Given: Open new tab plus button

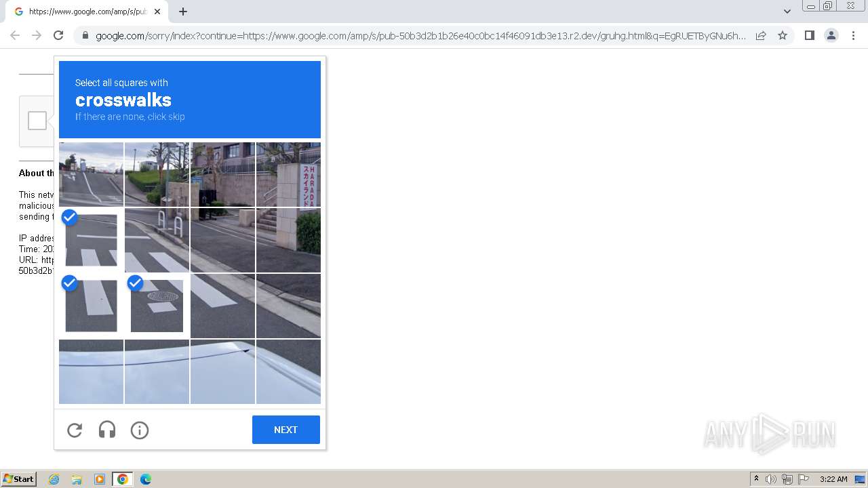Looking at the screenshot, I should [182, 12].
